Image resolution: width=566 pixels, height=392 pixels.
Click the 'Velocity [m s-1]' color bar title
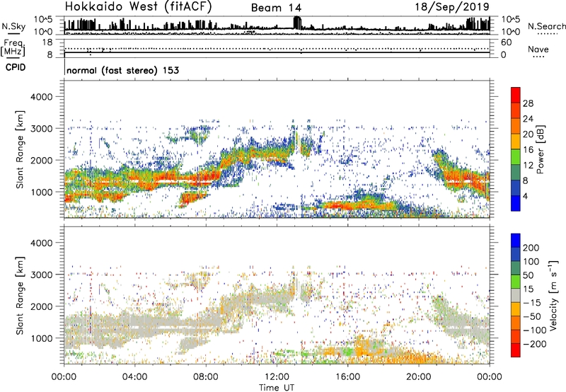(x=553, y=295)
